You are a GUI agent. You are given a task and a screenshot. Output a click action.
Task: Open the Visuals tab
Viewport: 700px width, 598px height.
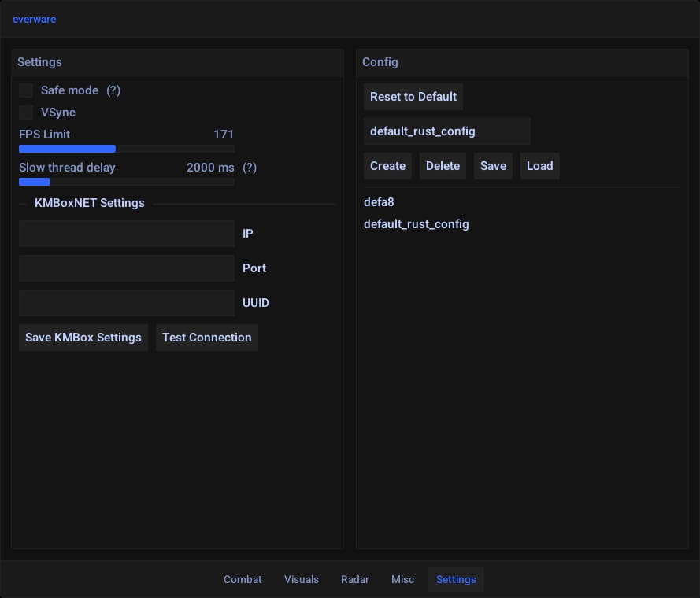tap(302, 579)
